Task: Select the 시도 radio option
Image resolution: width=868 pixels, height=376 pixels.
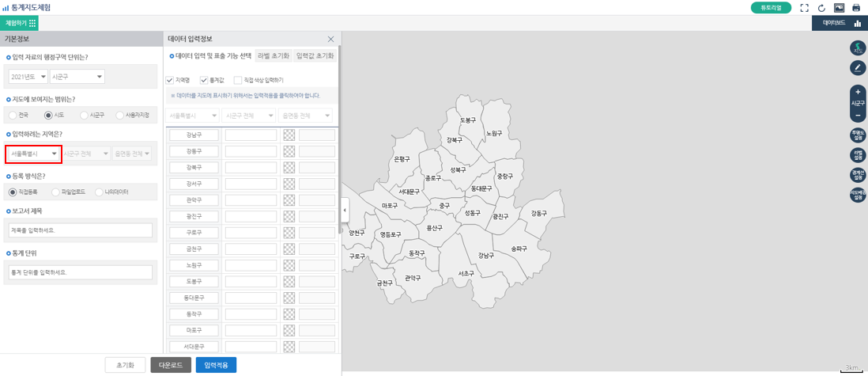Action: 49,116
